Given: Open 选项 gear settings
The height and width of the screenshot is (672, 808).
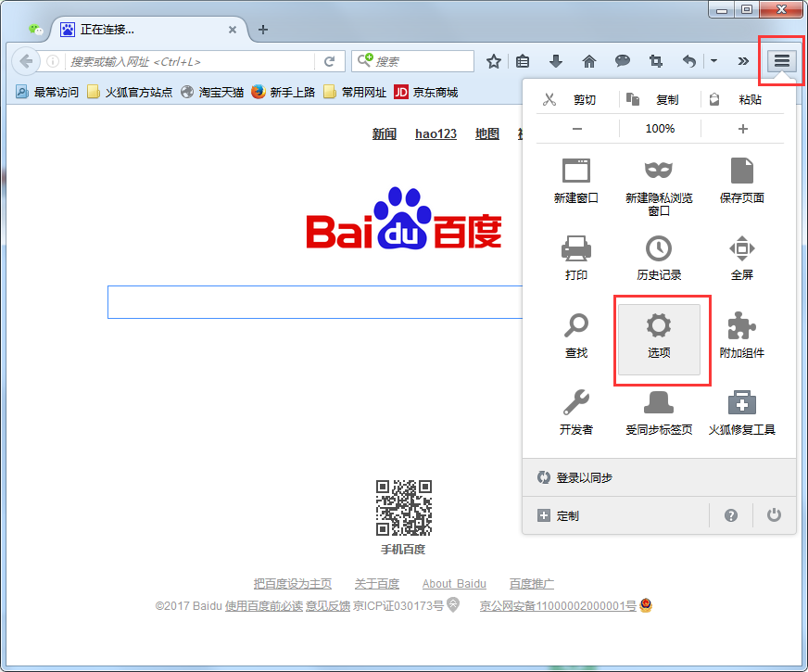Looking at the screenshot, I should click(x=659, y=338).
